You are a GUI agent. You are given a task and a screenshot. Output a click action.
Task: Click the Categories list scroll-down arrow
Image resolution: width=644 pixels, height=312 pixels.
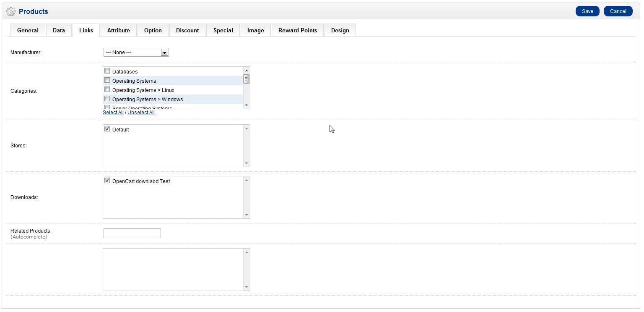(247, 105)
